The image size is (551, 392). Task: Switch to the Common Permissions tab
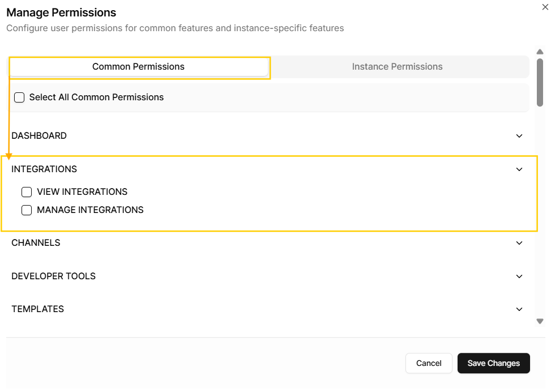click(x=138, y=67)
